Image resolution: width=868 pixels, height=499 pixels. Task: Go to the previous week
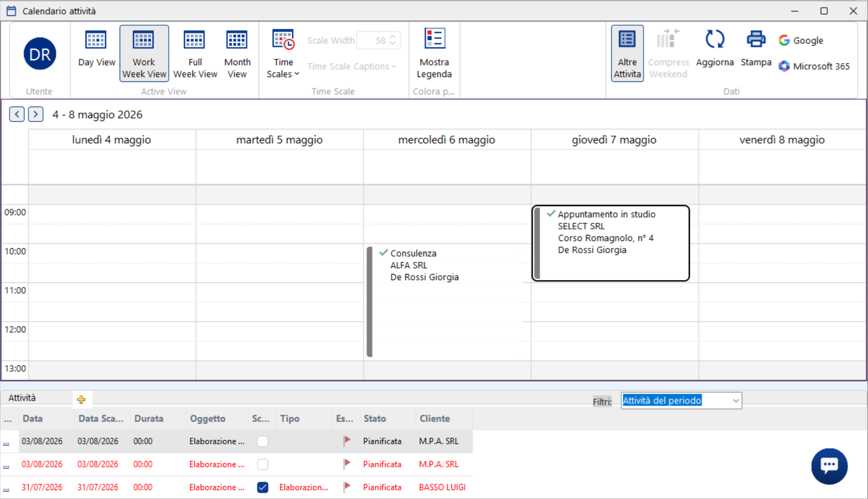[x=17, y=114]
